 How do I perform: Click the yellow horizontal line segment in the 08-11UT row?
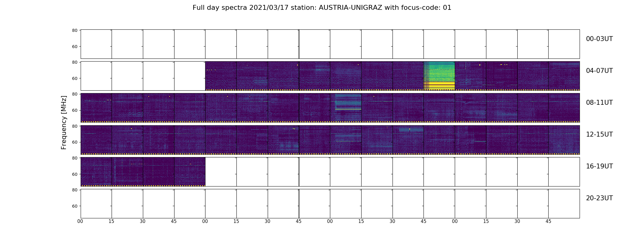348,109
